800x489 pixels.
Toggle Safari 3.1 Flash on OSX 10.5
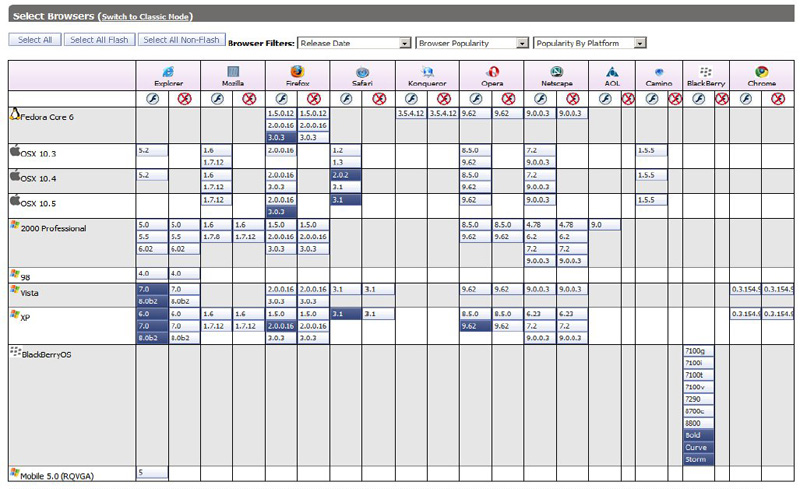click(346, 200)
